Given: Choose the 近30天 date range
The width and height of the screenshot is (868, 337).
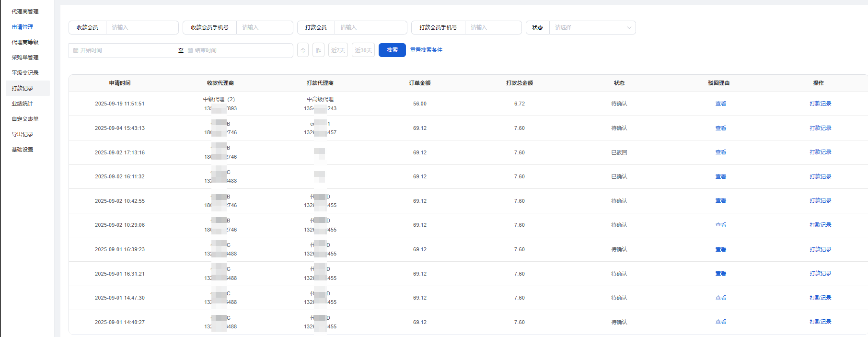Looking at the screenshot, I should [363, 50].
